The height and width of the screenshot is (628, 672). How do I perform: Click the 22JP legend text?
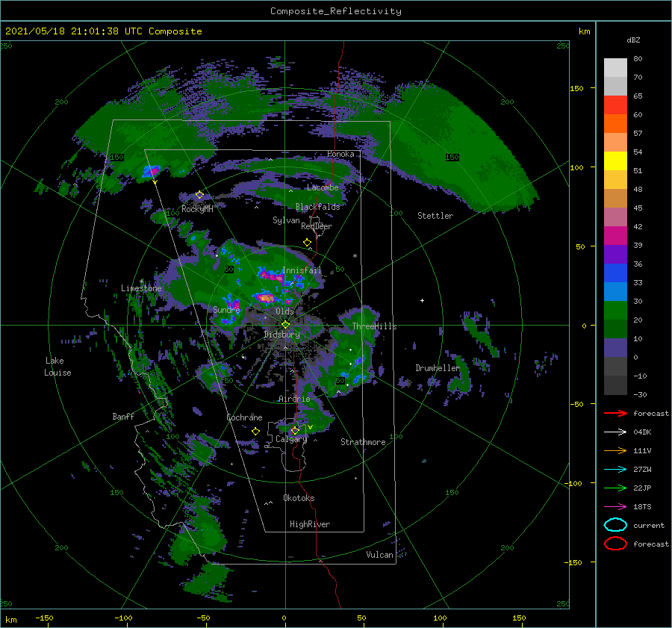tap(642, 488)
